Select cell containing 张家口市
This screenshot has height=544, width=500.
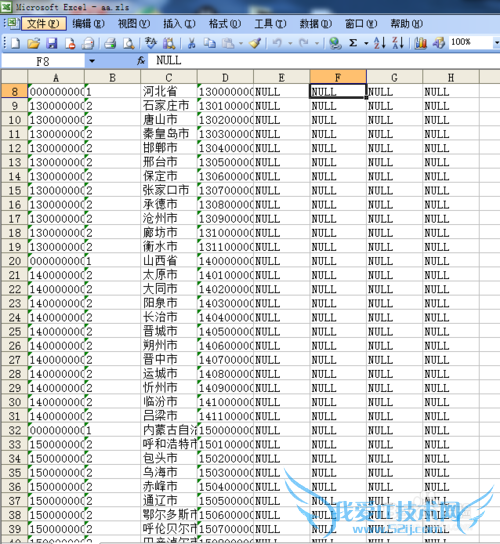(x=169, y=190)
